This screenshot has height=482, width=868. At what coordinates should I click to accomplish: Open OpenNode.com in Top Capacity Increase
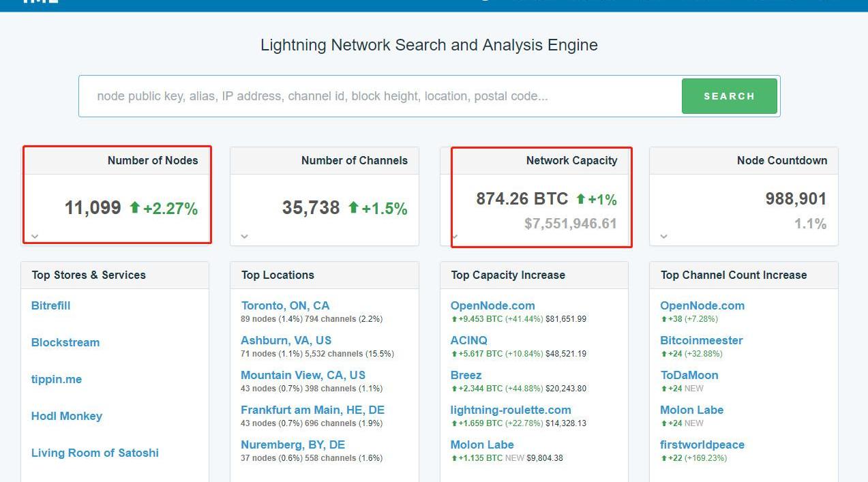point(493,305)
